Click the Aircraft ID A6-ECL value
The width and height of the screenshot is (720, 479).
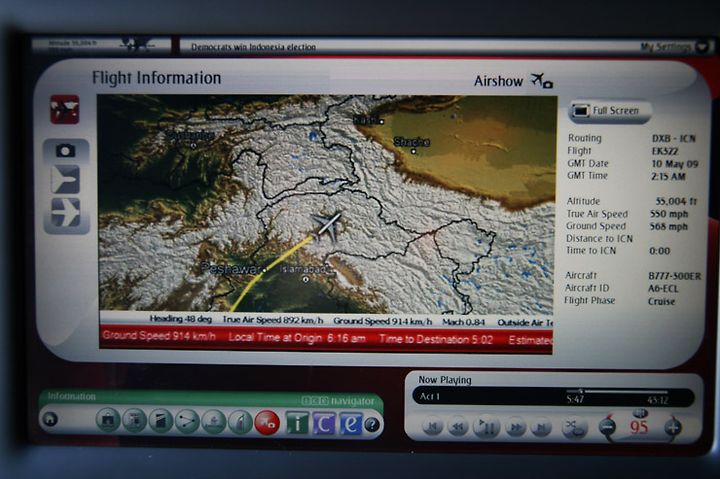click(663, 288)
